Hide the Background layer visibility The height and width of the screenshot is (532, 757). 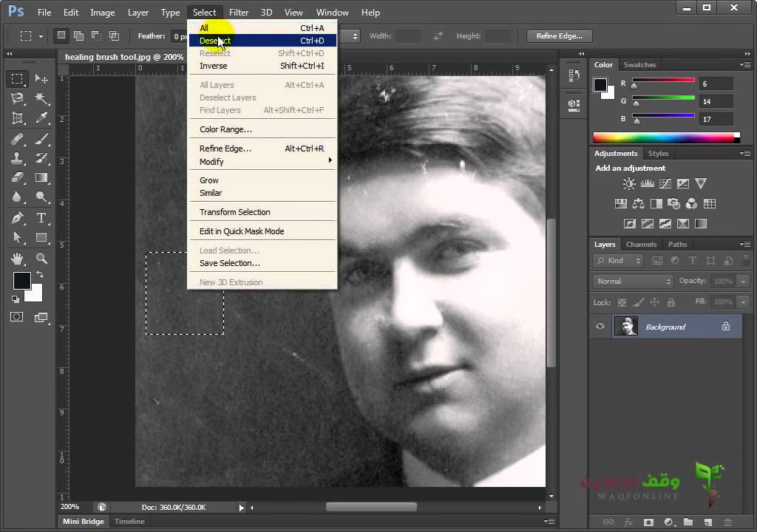[600, 327]
